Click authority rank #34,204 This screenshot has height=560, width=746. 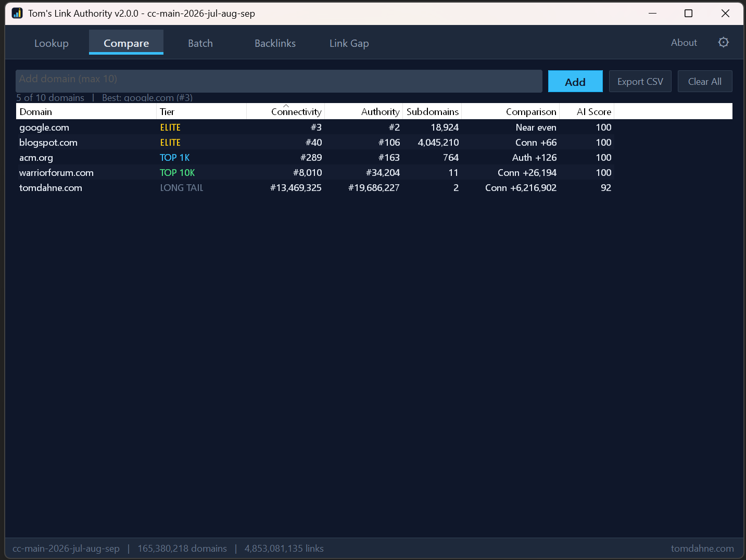383,173
